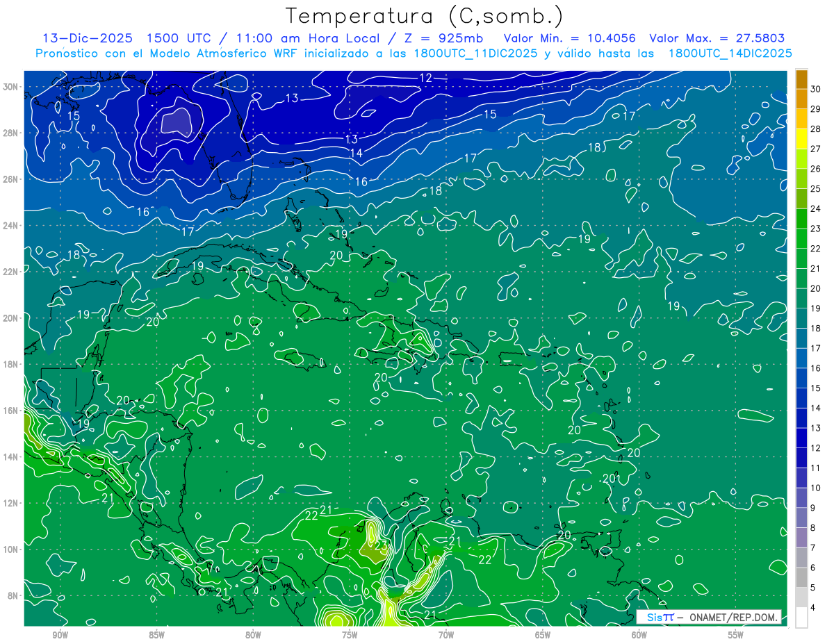Click latitude axis label 24N
The width and height of the screenshot is (834, 644).
tap(12, 226)
